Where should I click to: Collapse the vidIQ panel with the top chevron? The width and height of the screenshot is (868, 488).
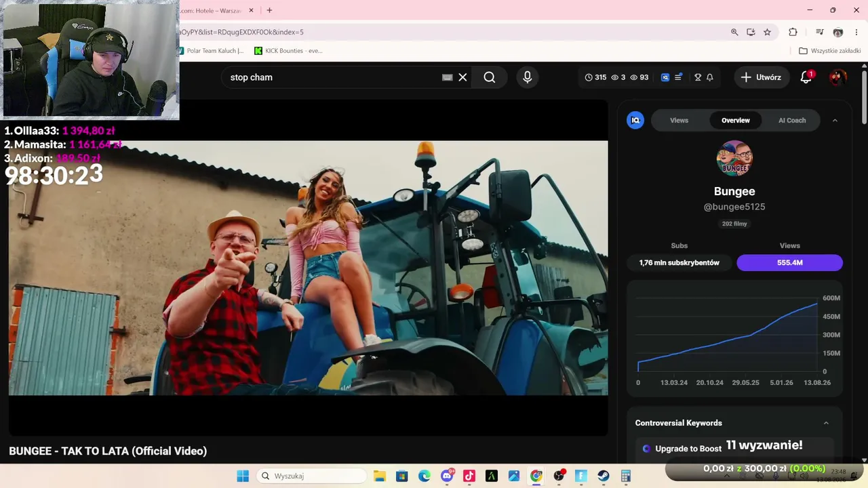tap(835, 121)
